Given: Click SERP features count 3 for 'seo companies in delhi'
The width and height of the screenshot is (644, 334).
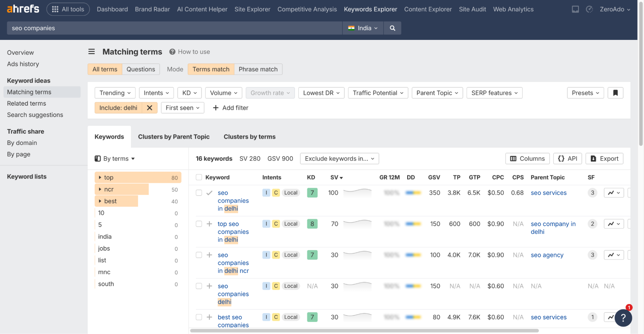Looking at the screenshot, I should [592, 193].
